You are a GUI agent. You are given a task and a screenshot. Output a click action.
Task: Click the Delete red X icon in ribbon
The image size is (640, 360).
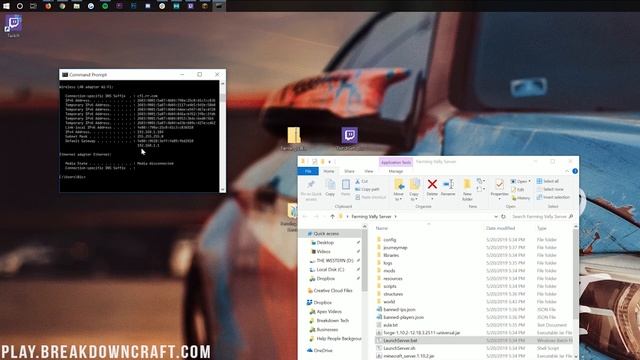tap(432, 184)
